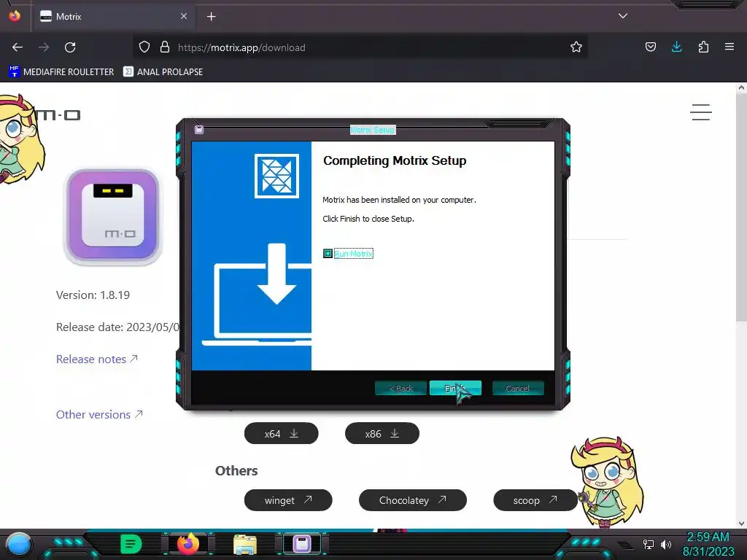Screen dimensions: 747x560
Task: Open the Motrix site hamburger menu
Action: (701, 112)
